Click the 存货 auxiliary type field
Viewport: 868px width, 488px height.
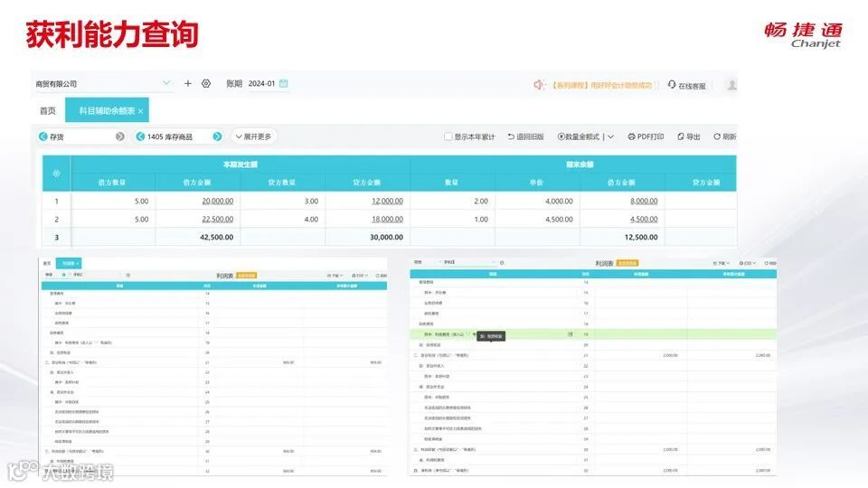[81, 136]
